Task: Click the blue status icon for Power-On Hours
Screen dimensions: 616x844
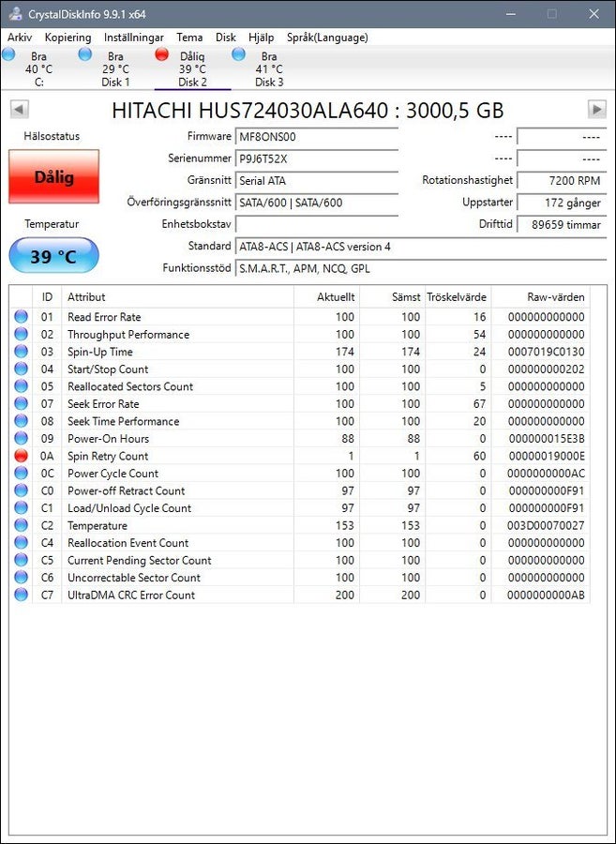Action: pos(21,438)
